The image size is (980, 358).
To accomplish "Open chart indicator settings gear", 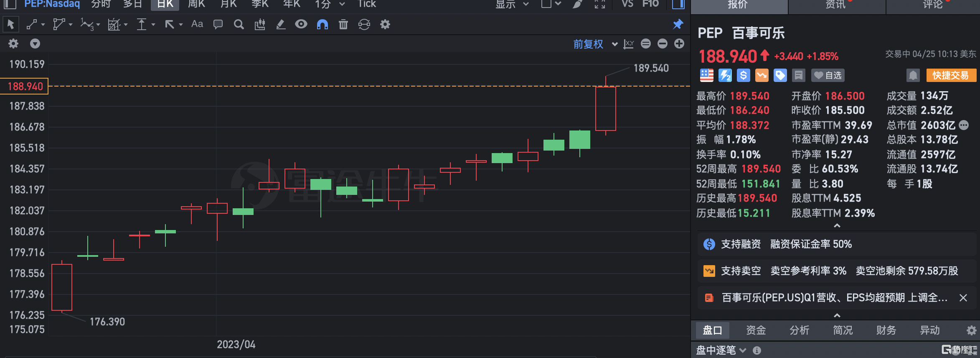I will 13,43.
